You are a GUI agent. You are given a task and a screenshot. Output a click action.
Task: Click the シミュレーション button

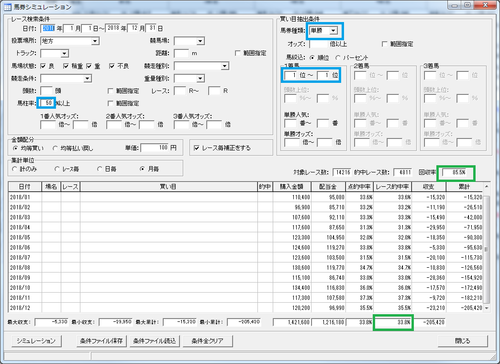pyautogui.click(x=36, y=341)
